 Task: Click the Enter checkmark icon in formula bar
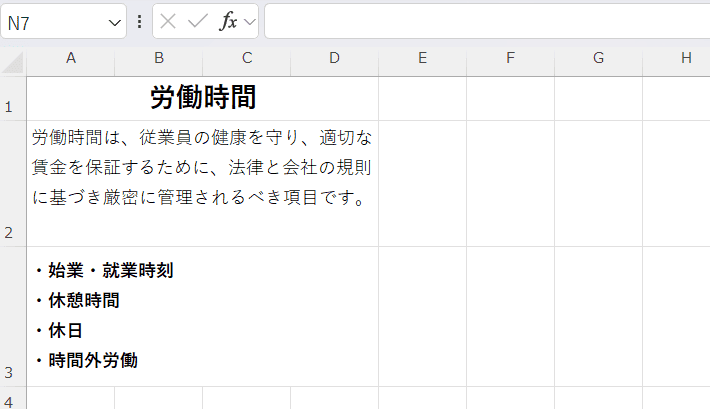197,22
